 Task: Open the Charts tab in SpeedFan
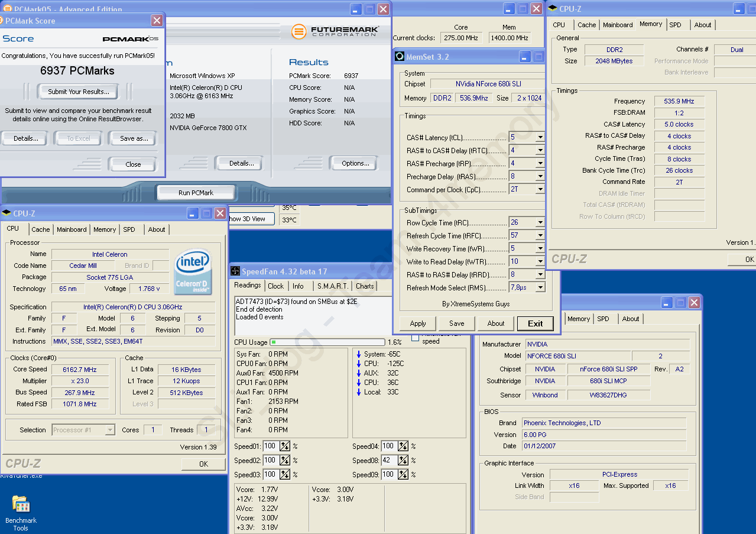pyautogui.click(x=365, y=286)
